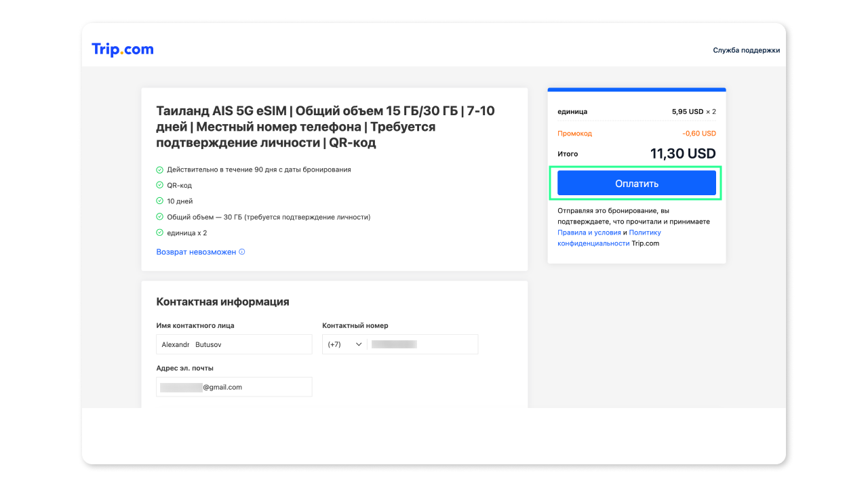Click checkmark icon beside 10 дней

pyautogui.click(x=160, y=201)
